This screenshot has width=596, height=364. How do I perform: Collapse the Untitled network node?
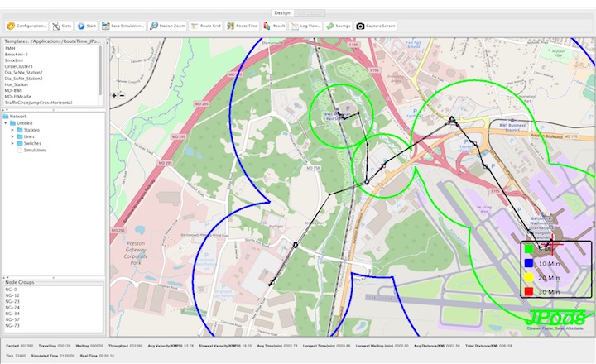(7, 123)
